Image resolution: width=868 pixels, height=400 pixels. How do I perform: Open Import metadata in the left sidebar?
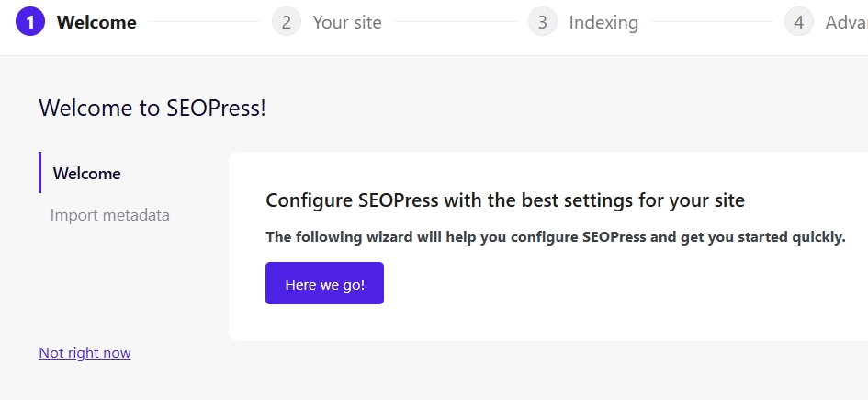pos(110,215)
